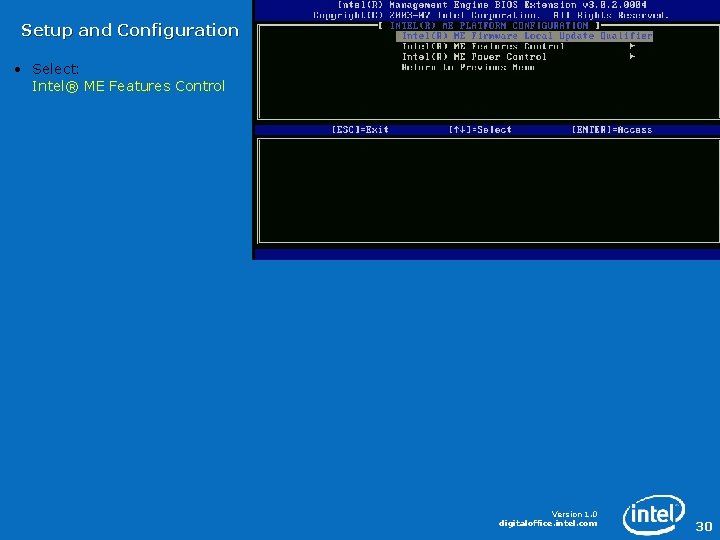Image resolution: width=720 pixels, height=540 pixels.
Task: Click the ME Platform Configuration header
Action: click(x=489, y=26)
